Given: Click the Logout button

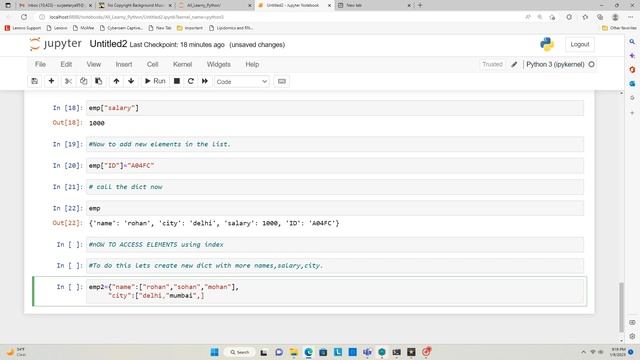Looking at the screenshot, I should tap(580, 44).
